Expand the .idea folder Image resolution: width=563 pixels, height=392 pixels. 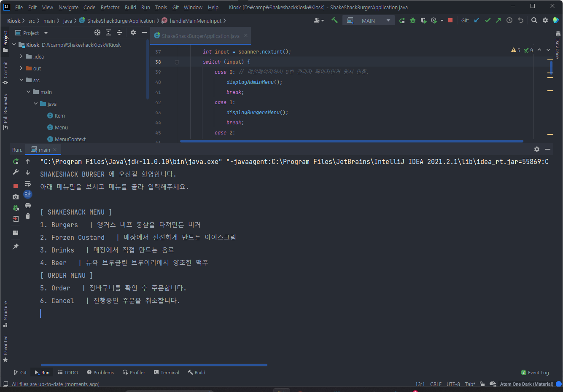pyautogui.click(x=21, y=56)
